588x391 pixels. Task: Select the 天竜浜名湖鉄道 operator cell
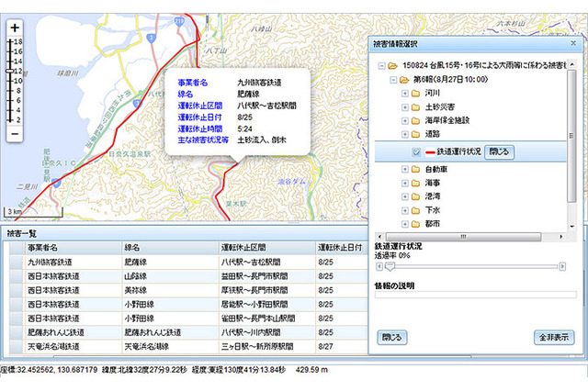pos(73,346)
